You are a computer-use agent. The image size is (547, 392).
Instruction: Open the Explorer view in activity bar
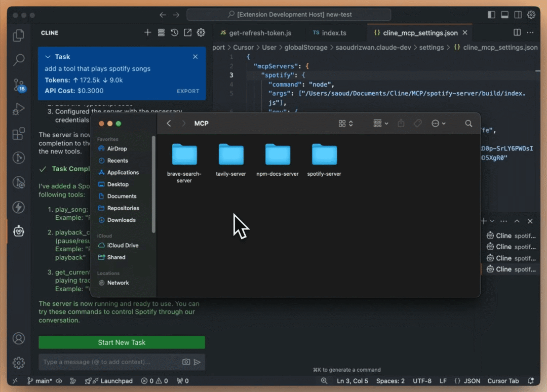(x=19, y=35)
